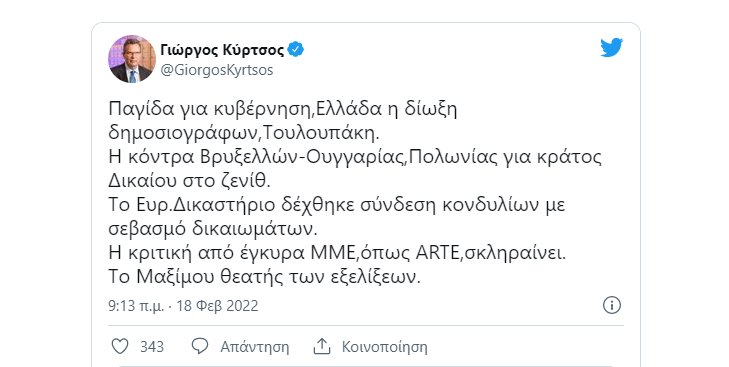Select the 18 Φεβ 2022 date
Viewport: 729px width, 367px height.
coord(217,306)
